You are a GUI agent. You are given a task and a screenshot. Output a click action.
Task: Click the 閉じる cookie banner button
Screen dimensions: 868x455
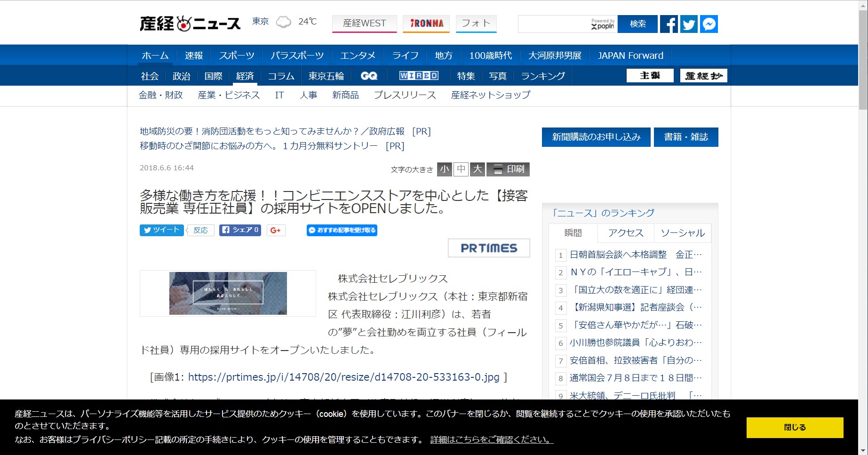(x=795, y=427)
